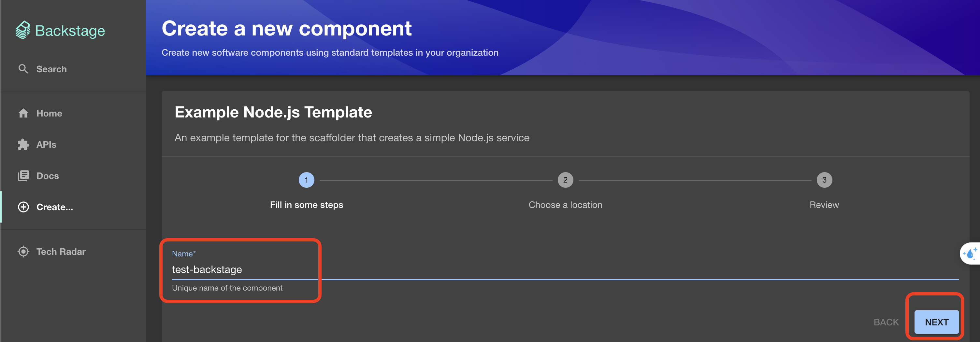
Task: Select step 2 circle in stepper
Action: point(565,180)
